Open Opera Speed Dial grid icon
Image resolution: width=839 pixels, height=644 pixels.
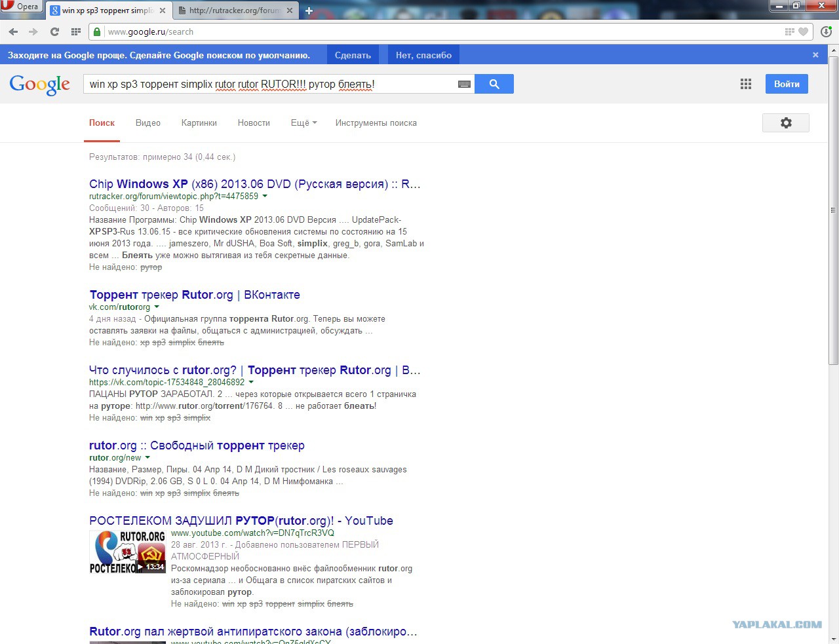76,31
